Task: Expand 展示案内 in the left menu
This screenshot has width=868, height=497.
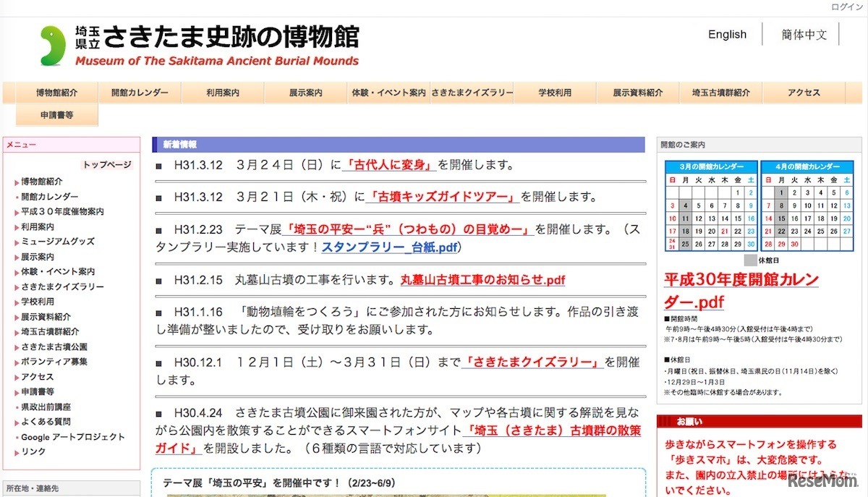Action: (x=17, y=258)
